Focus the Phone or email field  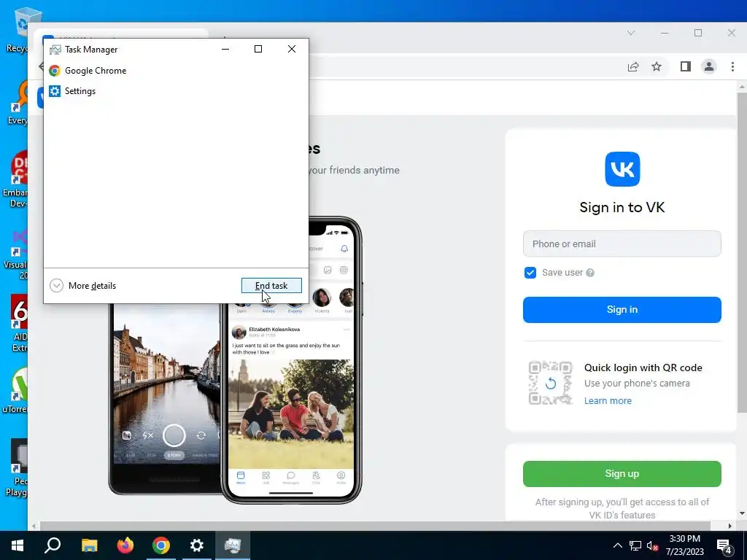coord(622,244)
